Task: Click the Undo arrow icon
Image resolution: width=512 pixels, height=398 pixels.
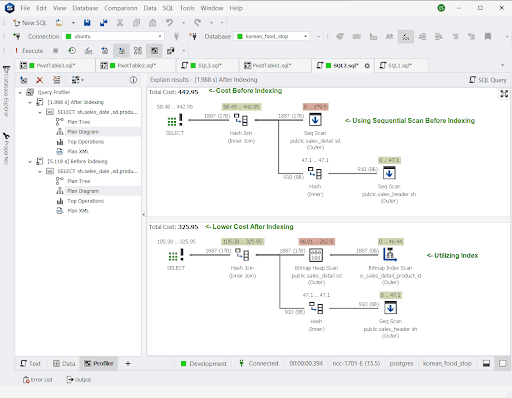Action: point(169,23)
